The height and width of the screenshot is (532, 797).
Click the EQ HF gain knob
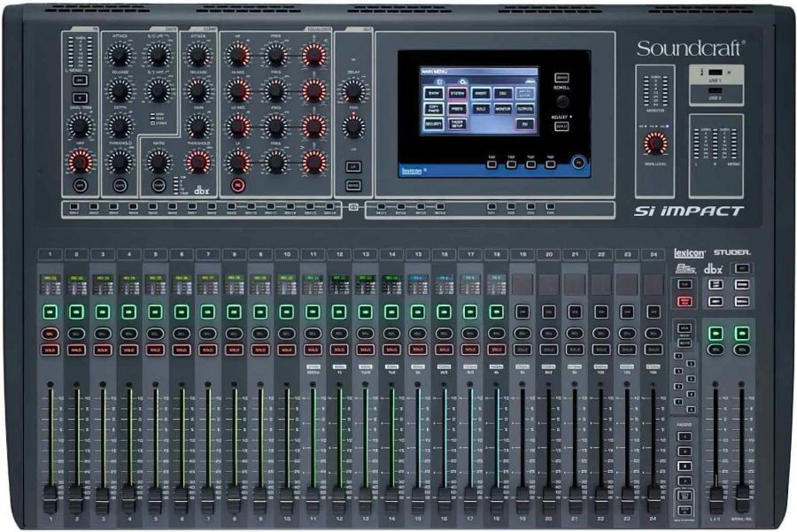tap(238, 54)
